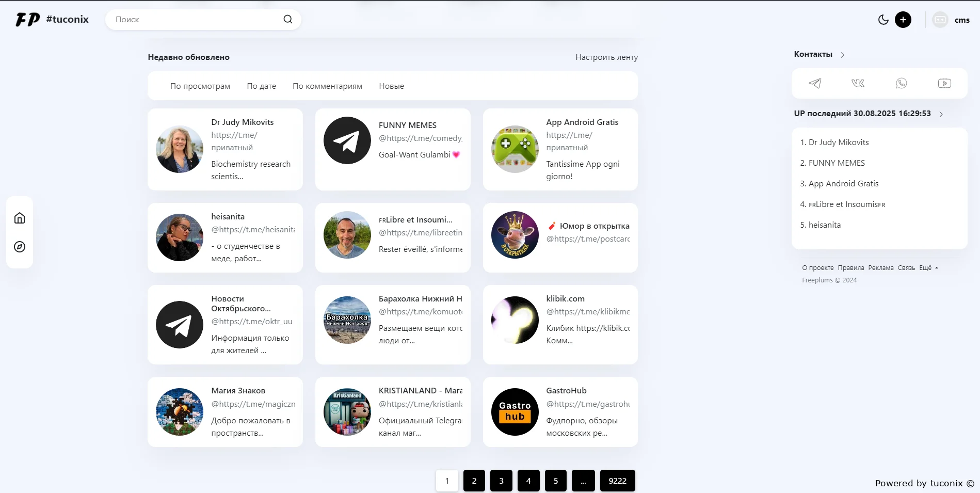Click the Telegram contact icon

point(815,84)
